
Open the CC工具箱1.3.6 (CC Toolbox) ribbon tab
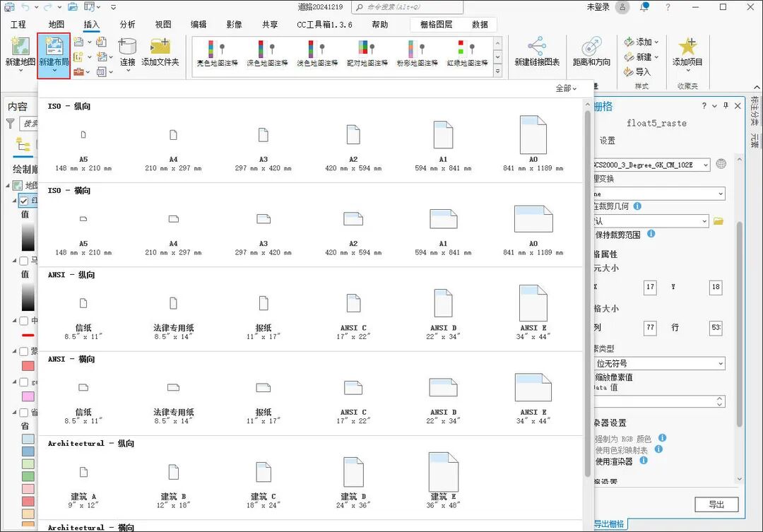tap(324, 24)
